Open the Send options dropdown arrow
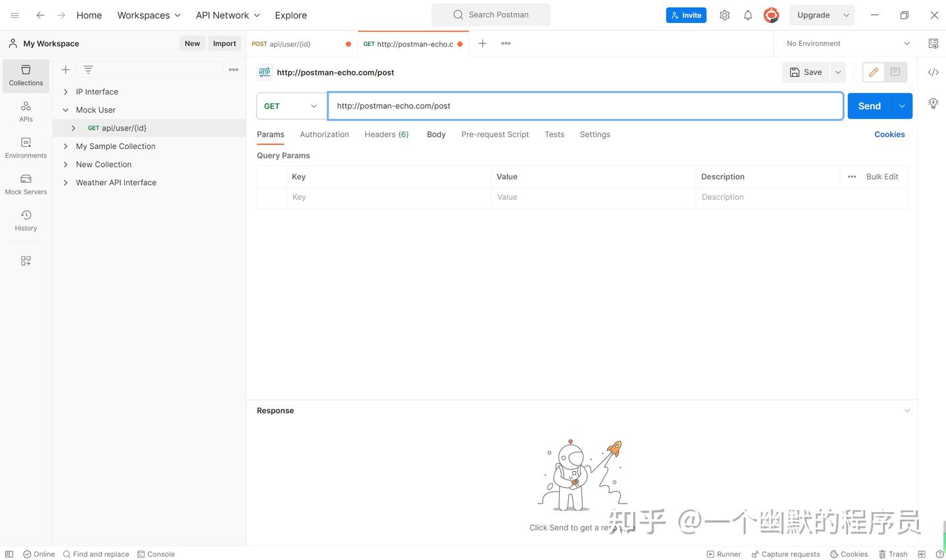Image resolution: width=946 pixels, height=560 pixels. click(902, 106)
